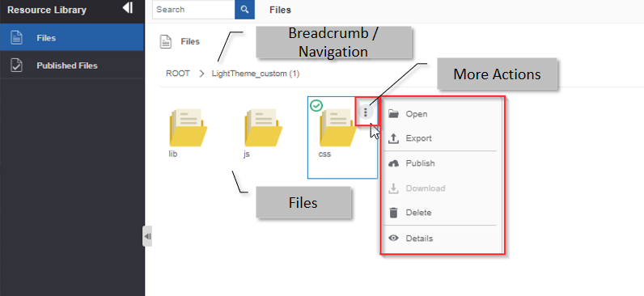Screen dimensions: 644x296
Task: Click the open-folder icon beside Open
Action: [x=393, y=114]
